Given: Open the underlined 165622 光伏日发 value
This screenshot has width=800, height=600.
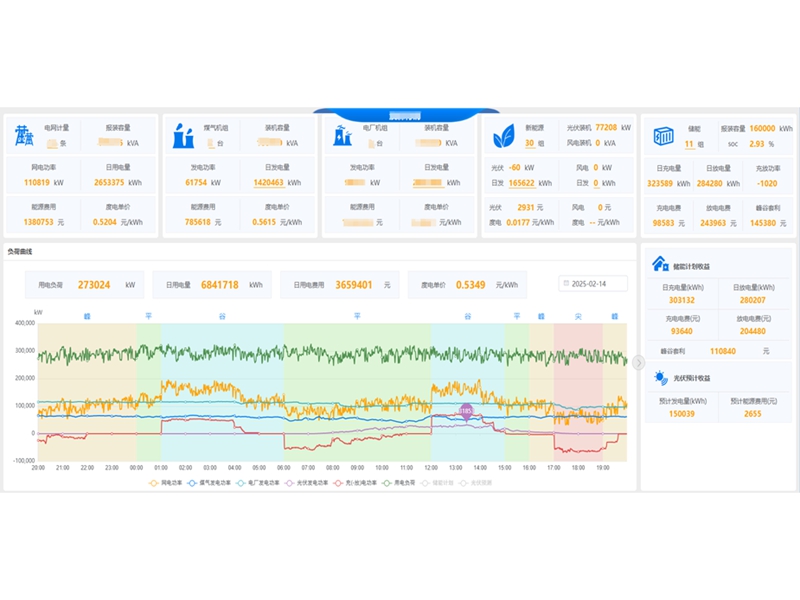Looking at the screenshot, I should (521, 183).
